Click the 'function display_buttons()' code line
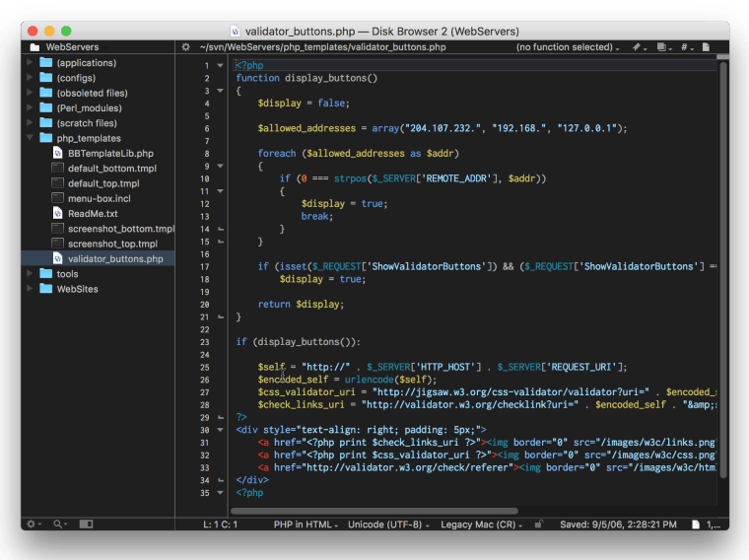 pyautogui.click(x=306, y=78)
